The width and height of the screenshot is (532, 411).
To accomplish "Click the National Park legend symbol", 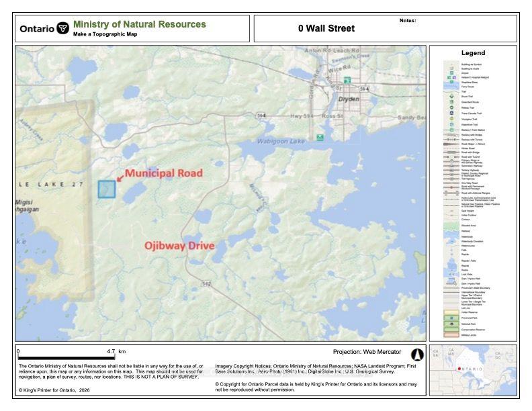I will click(451, 324).
